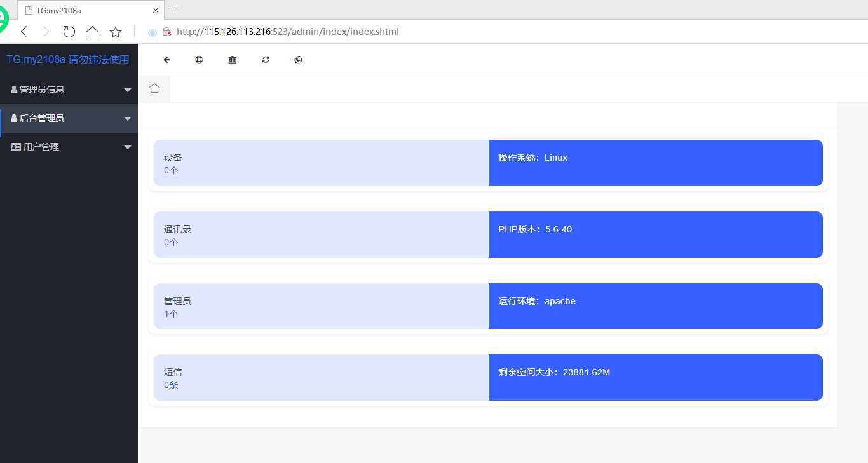868x463 pixels.
Task: Click the user icon beside 管理员信息
Action: 14,89
